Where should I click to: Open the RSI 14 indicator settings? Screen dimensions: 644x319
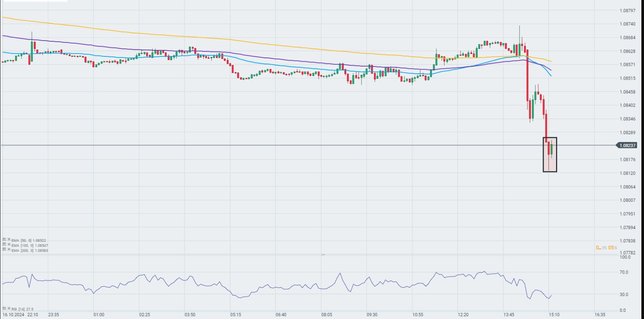coord(4,308)
